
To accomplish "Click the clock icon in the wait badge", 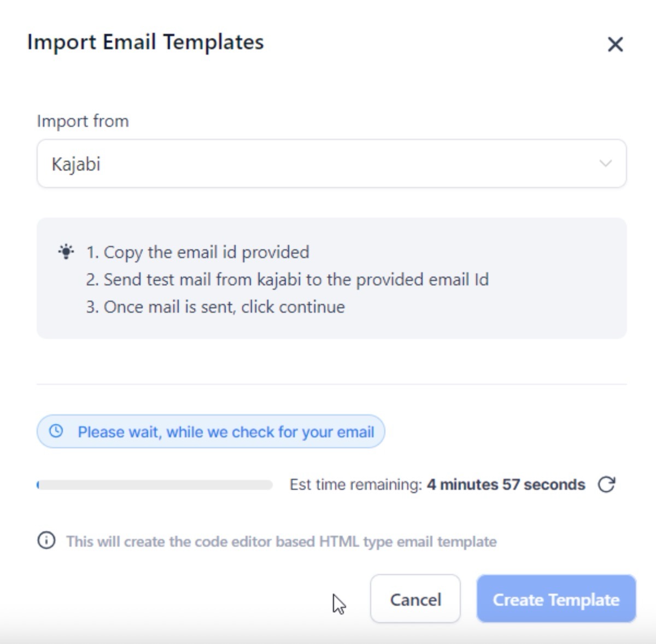I will 56,431.
